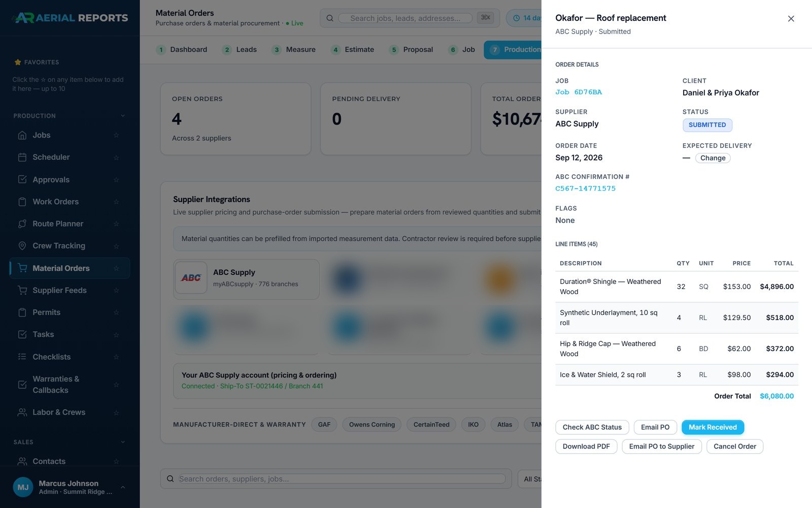Open the Jobs house icon in the sidebar
This screenshot has width=812, height=508.
click(22, 135)
